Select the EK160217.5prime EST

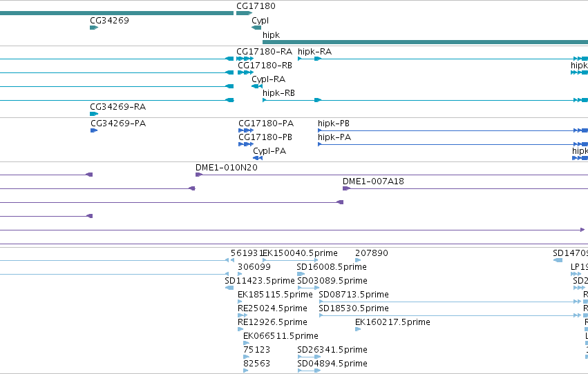[358, 329]
